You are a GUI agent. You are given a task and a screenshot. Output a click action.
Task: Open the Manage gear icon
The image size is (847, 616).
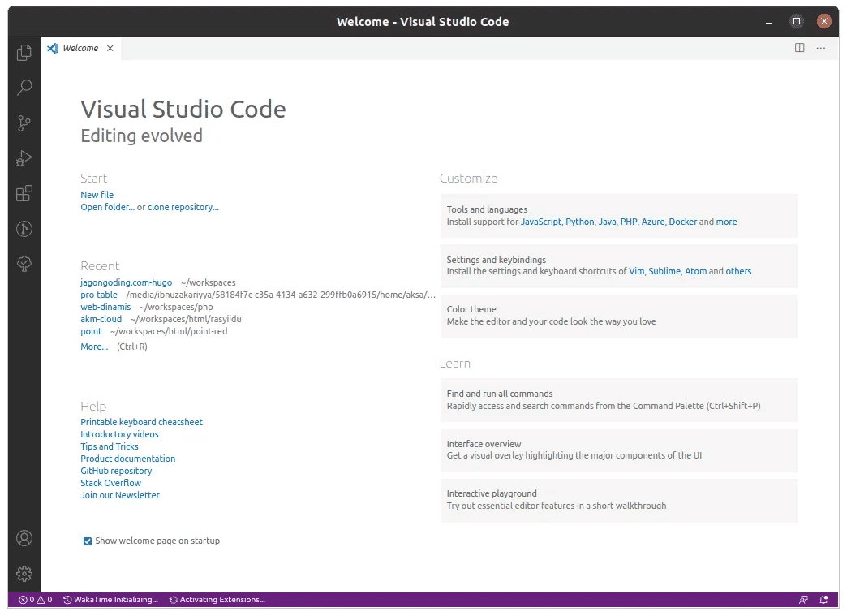[x=24, y=573]
